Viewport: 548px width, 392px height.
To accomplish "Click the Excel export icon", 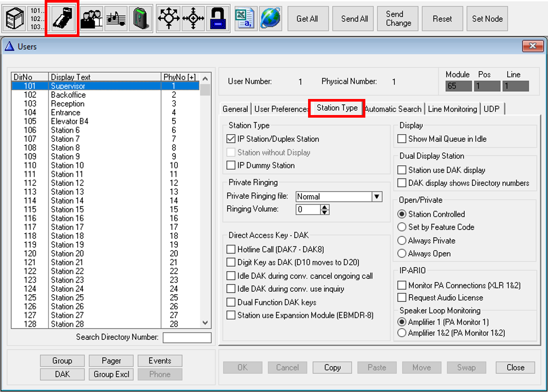I will (x=245, y=19).
